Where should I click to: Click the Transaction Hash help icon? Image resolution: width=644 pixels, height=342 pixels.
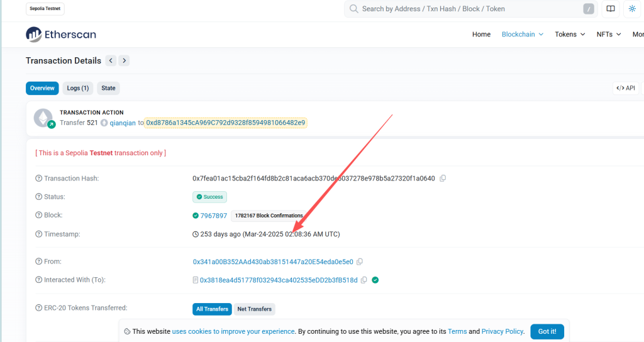pos(38,178)
